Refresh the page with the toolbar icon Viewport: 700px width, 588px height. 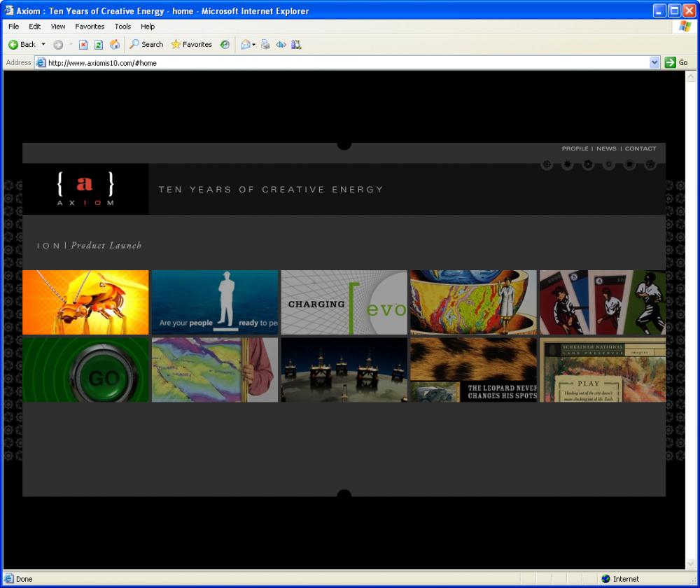tap(99, 45)
